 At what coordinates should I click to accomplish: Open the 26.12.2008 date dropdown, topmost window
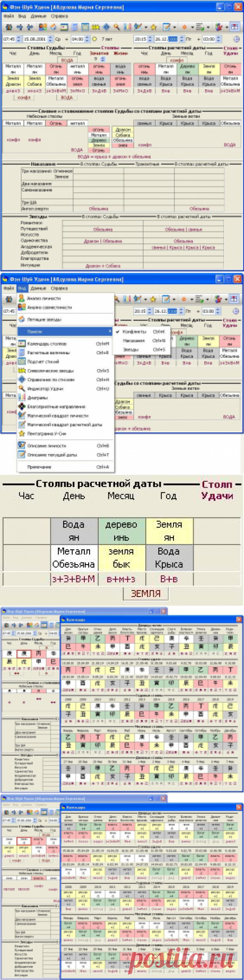(x=181, y=39)
